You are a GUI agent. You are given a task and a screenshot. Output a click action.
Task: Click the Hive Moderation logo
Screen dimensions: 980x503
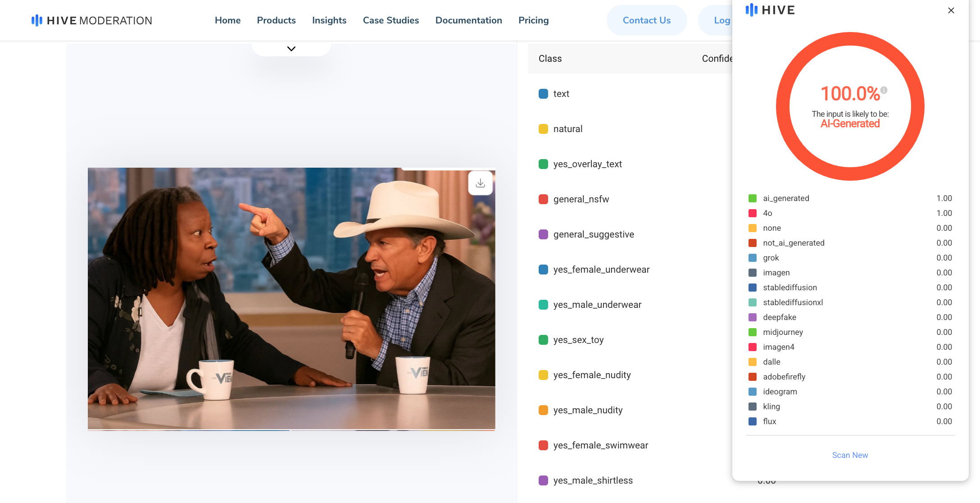coord(92,20)
